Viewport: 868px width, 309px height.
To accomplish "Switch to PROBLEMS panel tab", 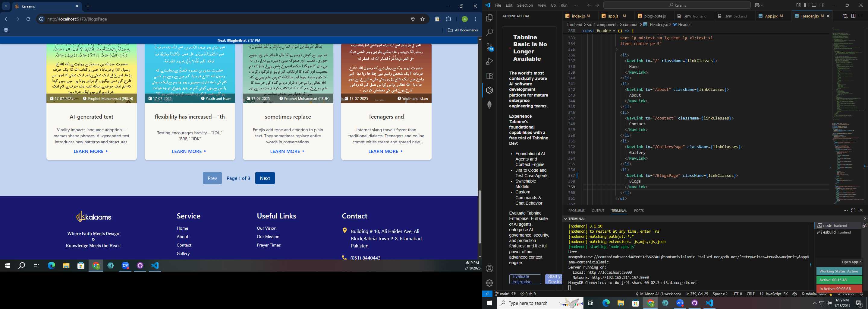I will pos(576,211).
